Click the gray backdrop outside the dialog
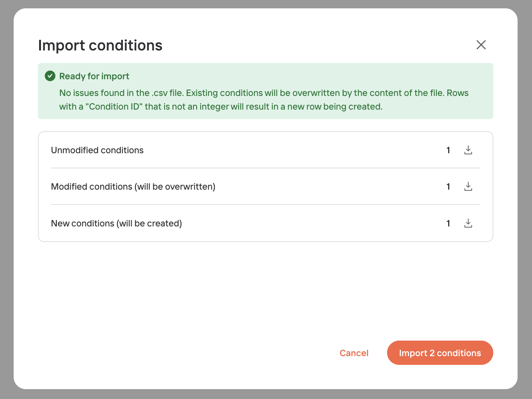The image size is (532, 399). click(x=6, y=190)
